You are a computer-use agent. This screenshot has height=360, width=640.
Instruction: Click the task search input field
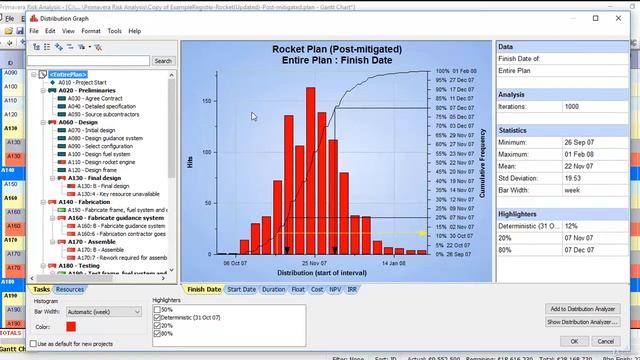point(89,61)
